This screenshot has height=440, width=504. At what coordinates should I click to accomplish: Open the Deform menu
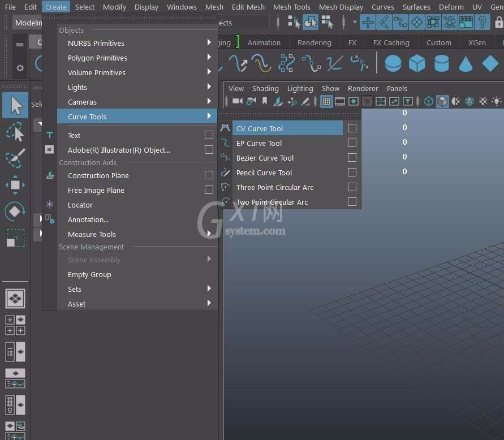[451, 7]
